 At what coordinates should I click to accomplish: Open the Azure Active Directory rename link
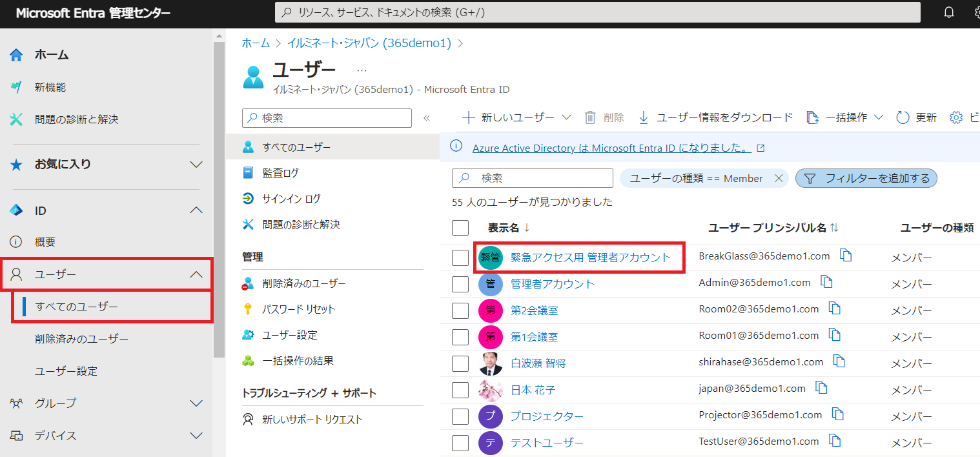tap(612, 148)
